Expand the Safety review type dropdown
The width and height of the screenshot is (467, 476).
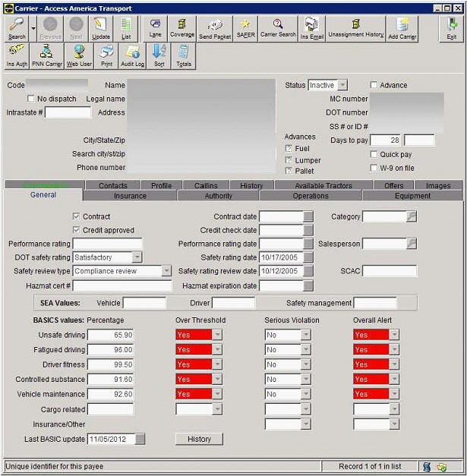pyautogui.click(x=166, y=271)
